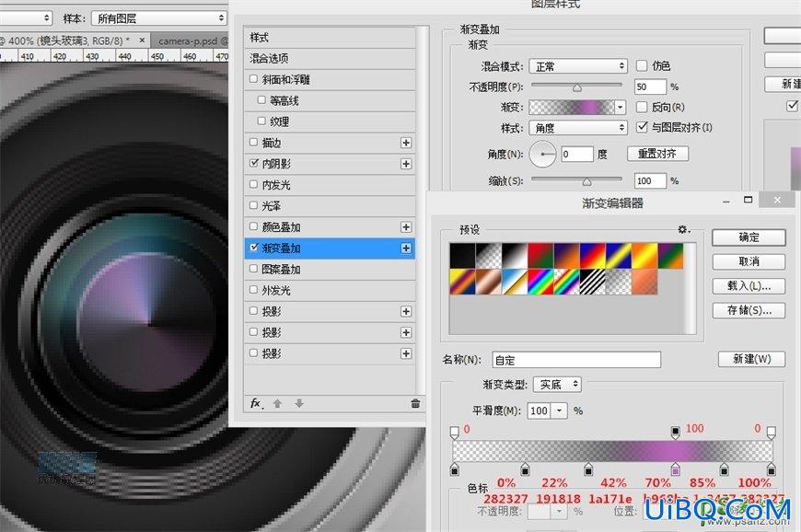Viewport: 801px width, 532px height.
Task: Toggle the 仿色 checkbox
Action: pos(642,66)
